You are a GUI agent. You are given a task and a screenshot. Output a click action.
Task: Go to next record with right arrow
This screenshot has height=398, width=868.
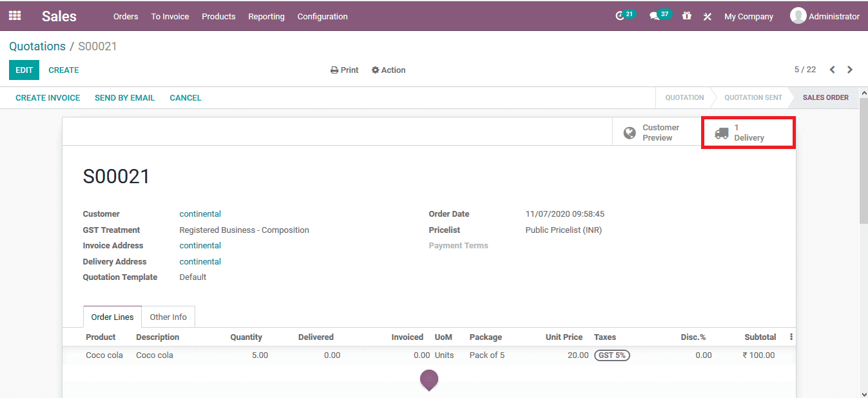click(848, 70)
